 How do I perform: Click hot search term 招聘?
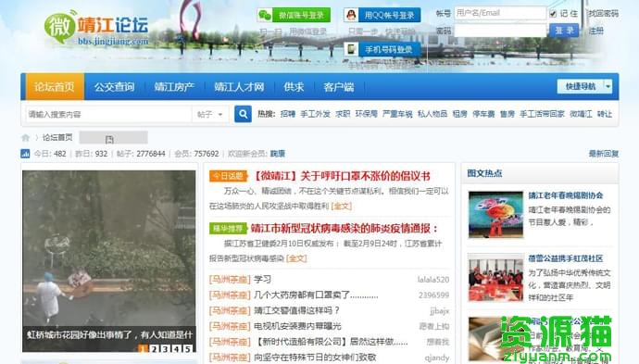288,114
